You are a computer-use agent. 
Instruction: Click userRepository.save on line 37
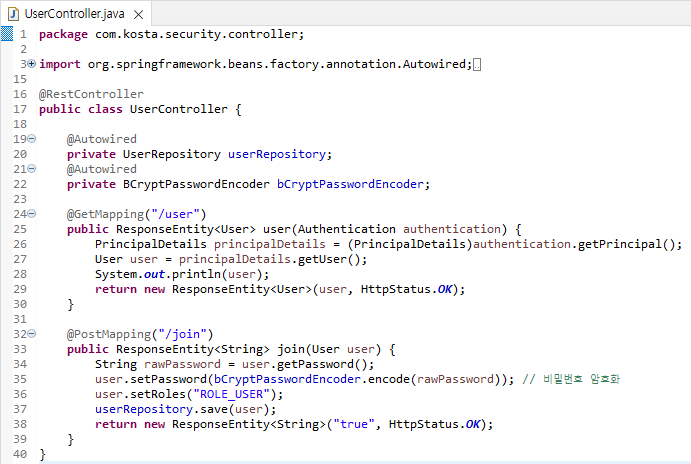point(161,409)
